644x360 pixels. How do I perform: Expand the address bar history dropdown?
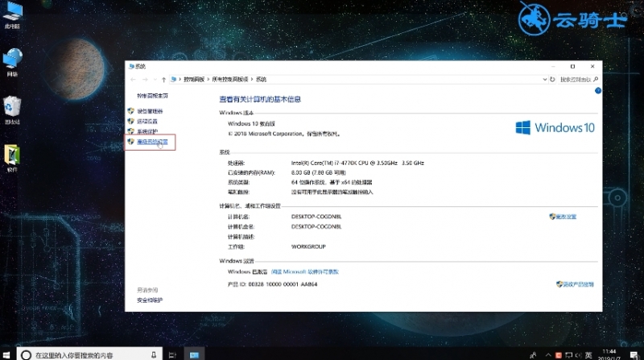click(x=545, y=79)
